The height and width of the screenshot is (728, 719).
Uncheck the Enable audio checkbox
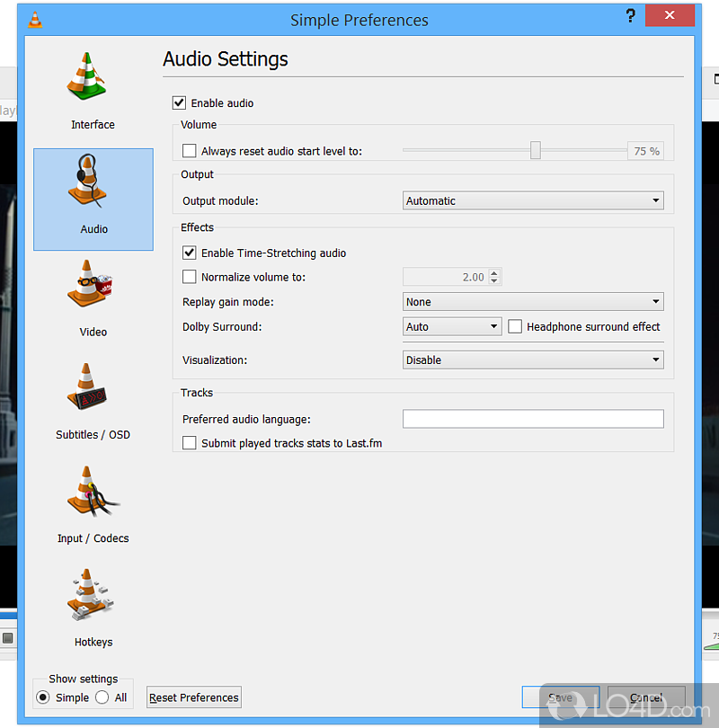180,103
